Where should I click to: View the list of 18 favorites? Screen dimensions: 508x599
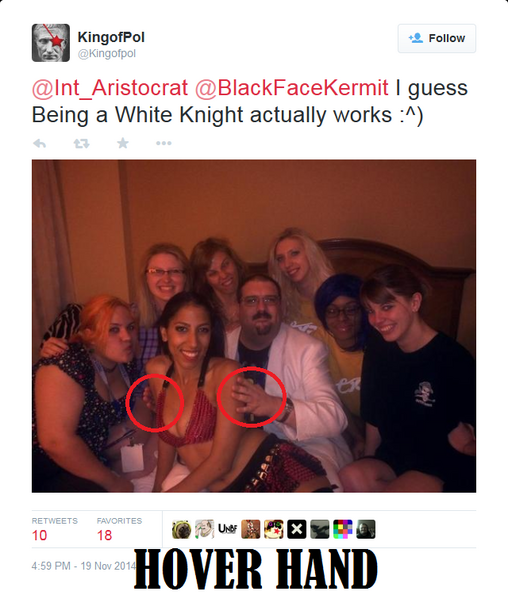[119, 529]
